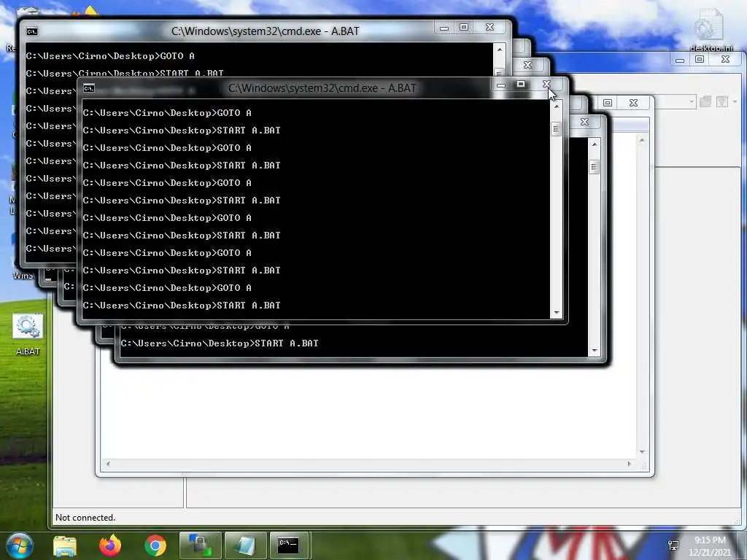Select the A.BAT file on the desktop
This screenshot has height=560, width=747.
28,334
